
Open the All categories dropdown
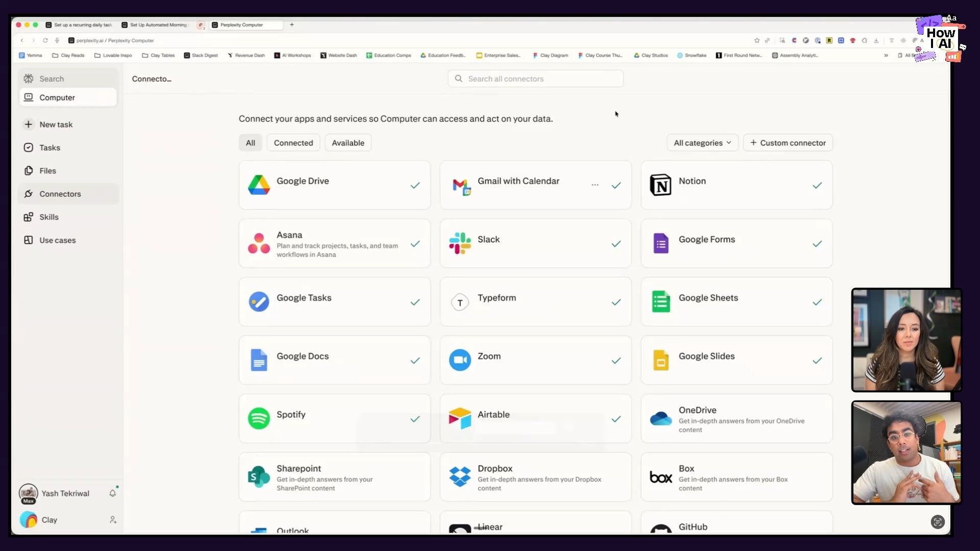tap(702, 143)
